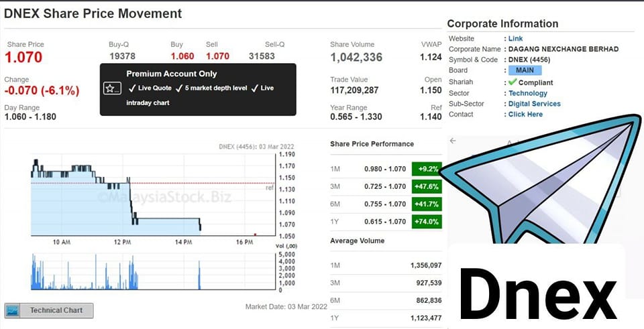This screenshot has height=329, width=644.
Task: Click the 1Y average volume 1,123,477
Action: tap(426, 318)
